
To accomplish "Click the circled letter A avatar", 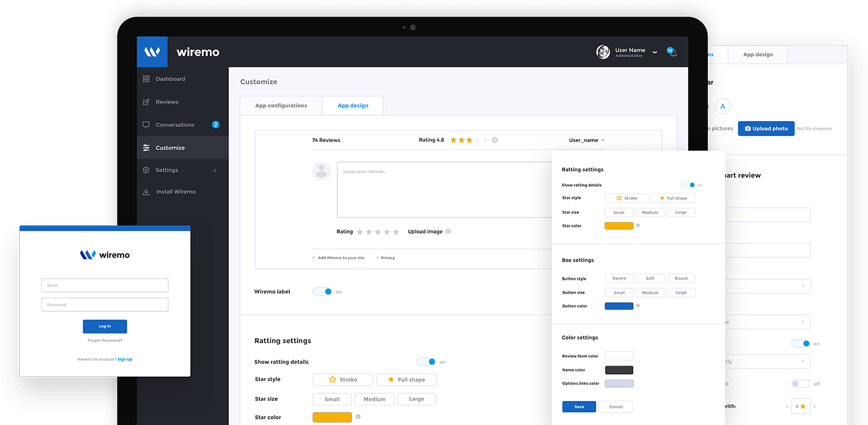I will pyautogui.click(x=723, y=107).
